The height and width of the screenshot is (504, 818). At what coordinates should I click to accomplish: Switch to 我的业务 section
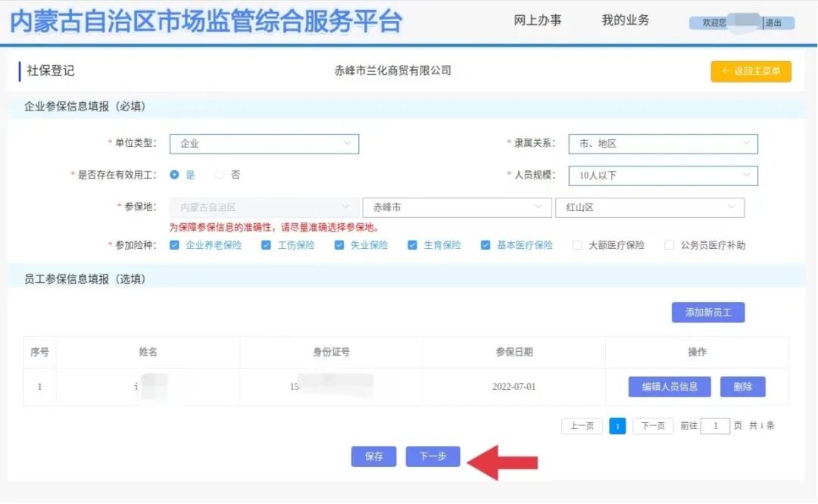coord(626,20)
